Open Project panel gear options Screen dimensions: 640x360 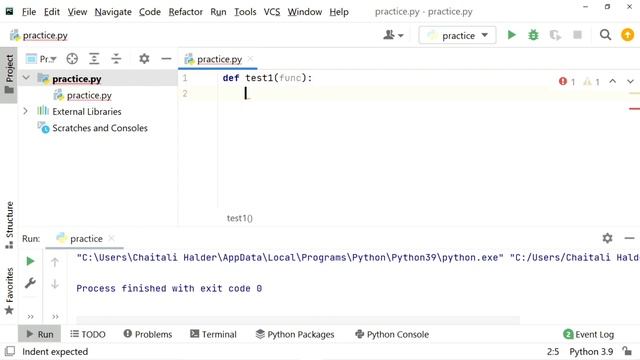(x=144, y=59)
